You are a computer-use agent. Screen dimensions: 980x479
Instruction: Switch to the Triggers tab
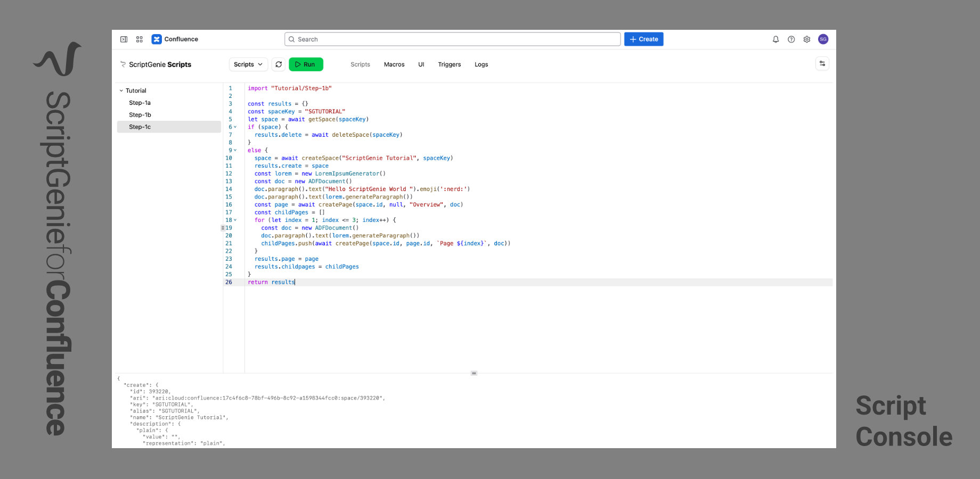[450, 64]
